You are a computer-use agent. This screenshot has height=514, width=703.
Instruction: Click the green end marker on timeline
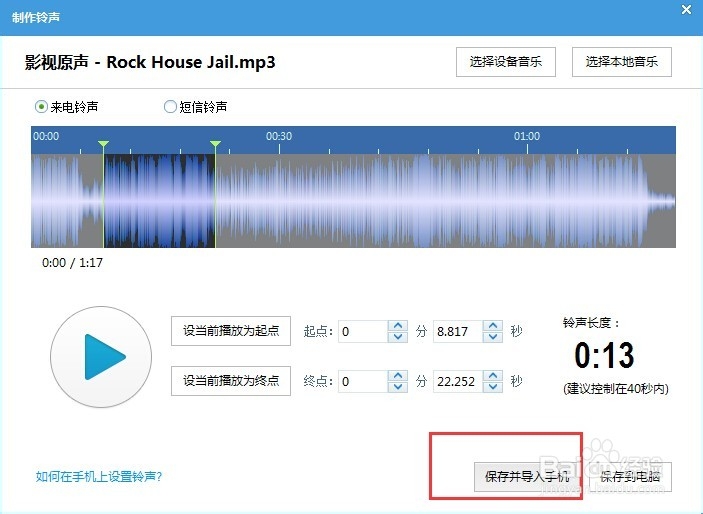[215, 144]
